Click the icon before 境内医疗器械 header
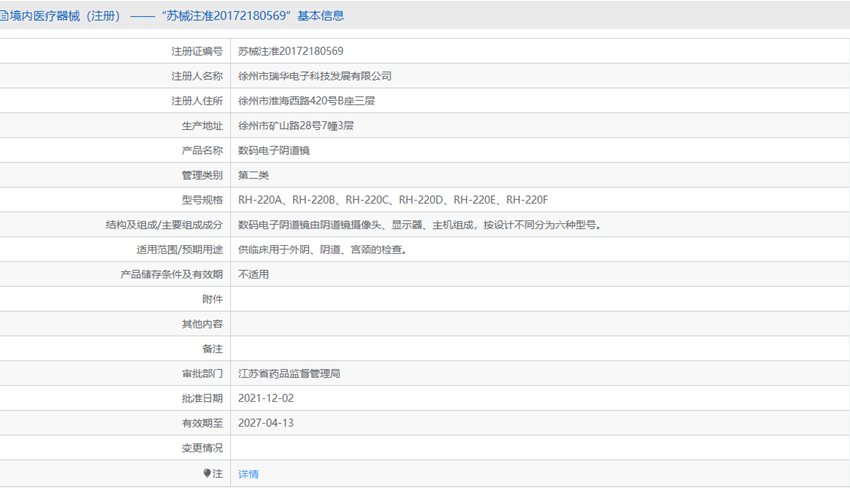Image resolution: width=850 pixels, height=490 pixels. 3,16
